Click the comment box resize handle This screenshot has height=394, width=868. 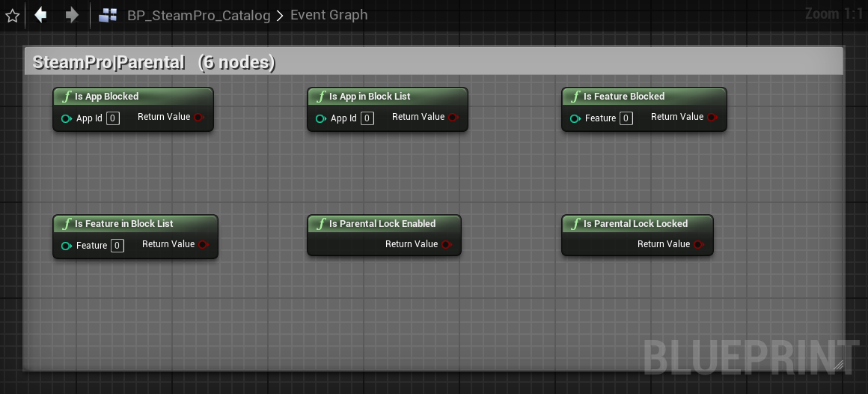(x=837, y=365)
